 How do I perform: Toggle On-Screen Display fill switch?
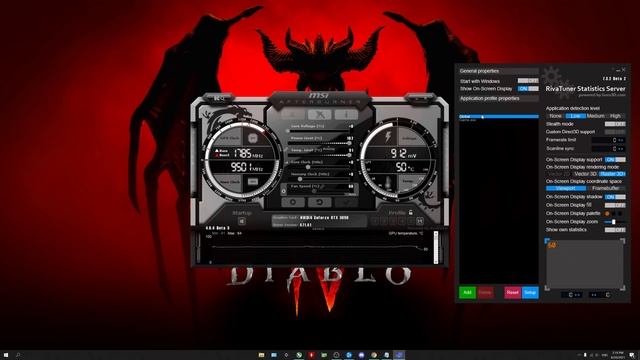coord(615,205)
